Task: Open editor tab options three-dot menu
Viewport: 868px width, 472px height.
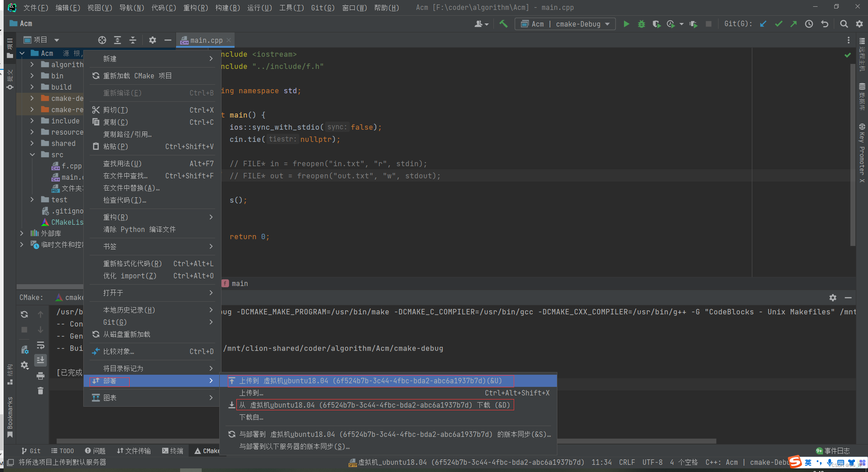Action: [849, 40]
